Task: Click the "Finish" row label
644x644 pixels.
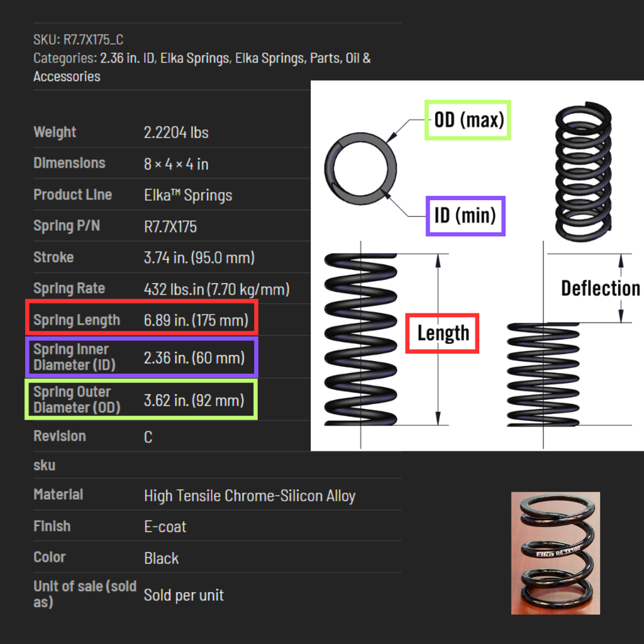Action: (x=52, y=526)
